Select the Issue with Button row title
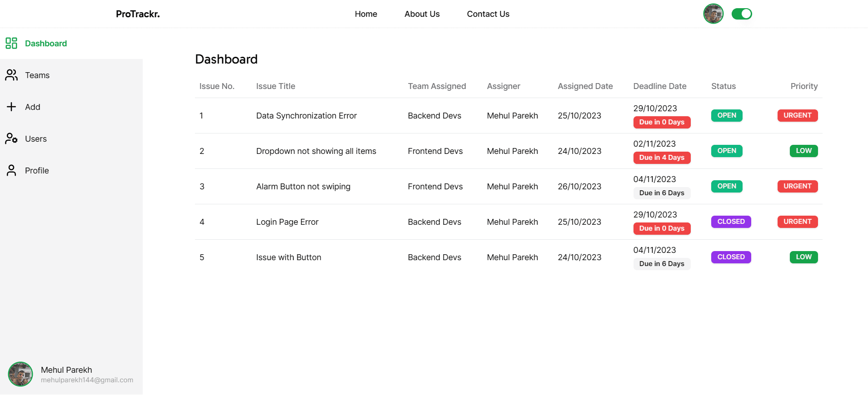The image size is (868, 395). coord(289,257)
